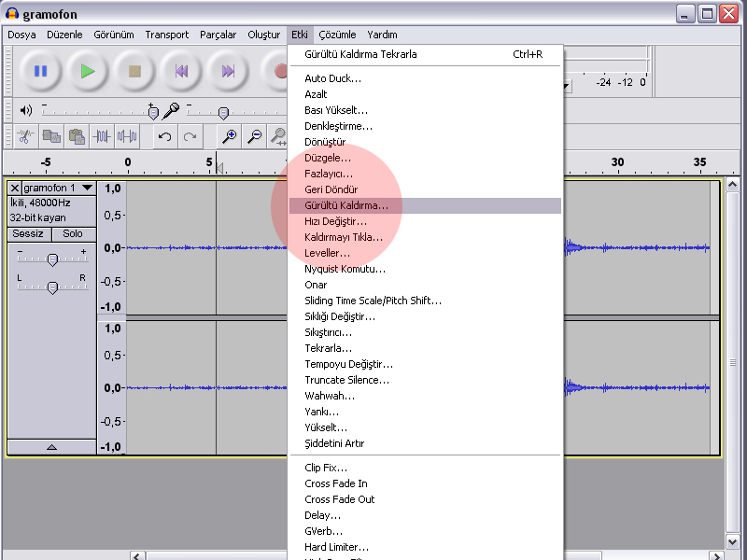
Task: Select the Yankı… effect entry
Action: [x=321, y=412]
